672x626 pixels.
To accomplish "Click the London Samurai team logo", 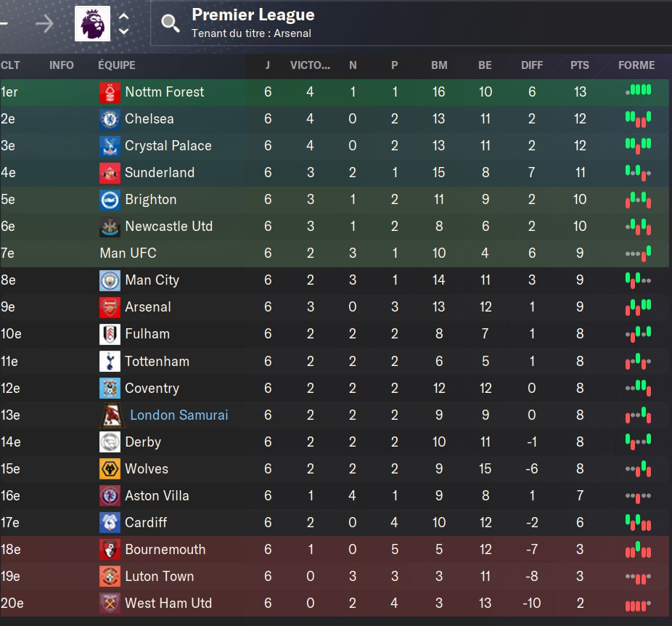I will [112, 415].
